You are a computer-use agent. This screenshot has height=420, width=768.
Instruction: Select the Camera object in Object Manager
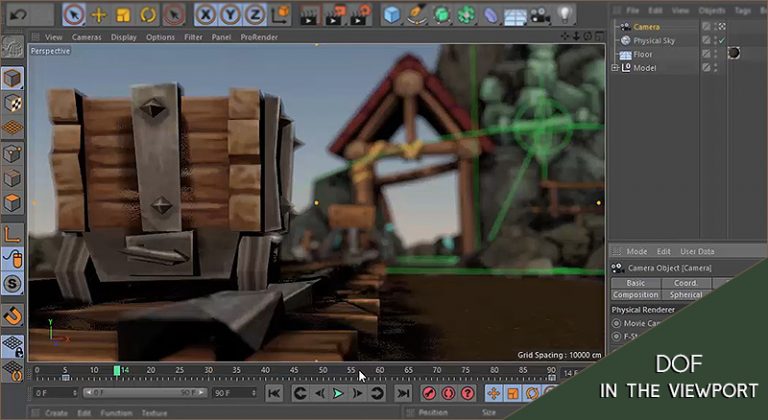click(x=646, y=27)
